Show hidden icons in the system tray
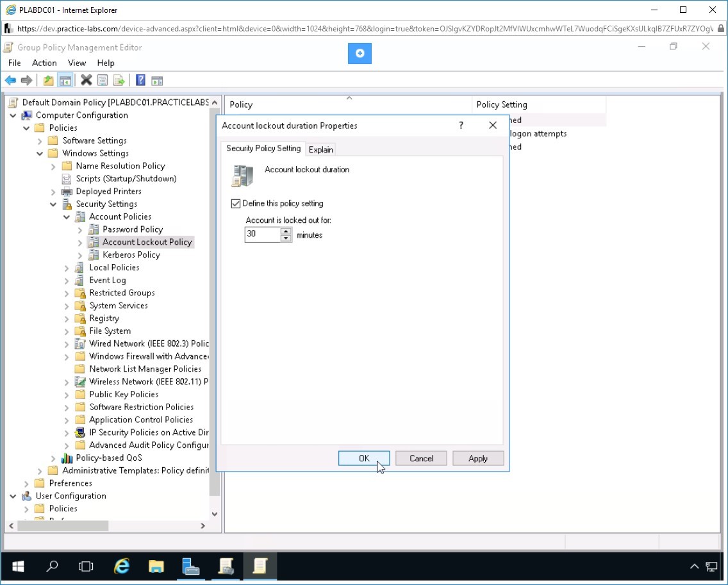Image resolution: width=728 pixels, height=585 pixels. pyautogui.click(x=694, y=566)
